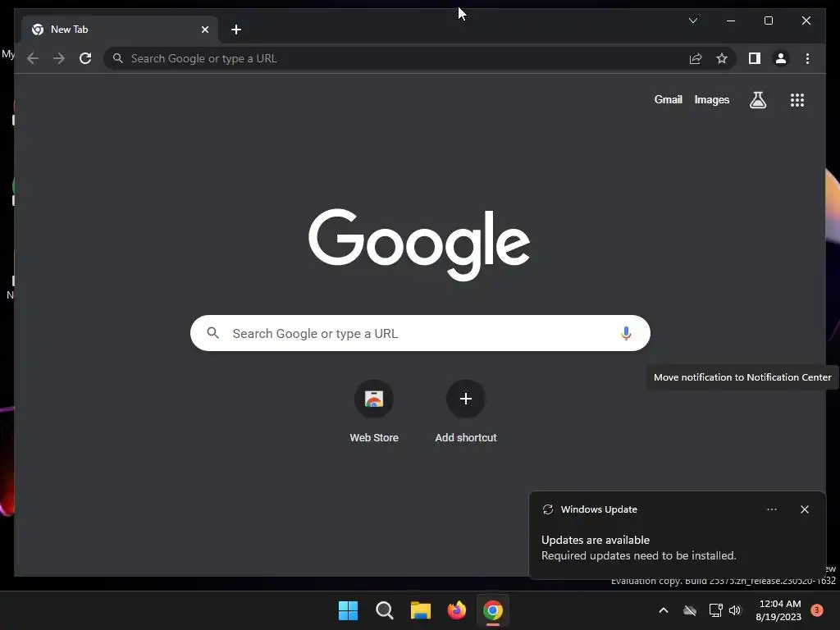Click the share page icon in address bar
Image resolution: width=840 pixels, height=630 pixels.
coord(696,58)
